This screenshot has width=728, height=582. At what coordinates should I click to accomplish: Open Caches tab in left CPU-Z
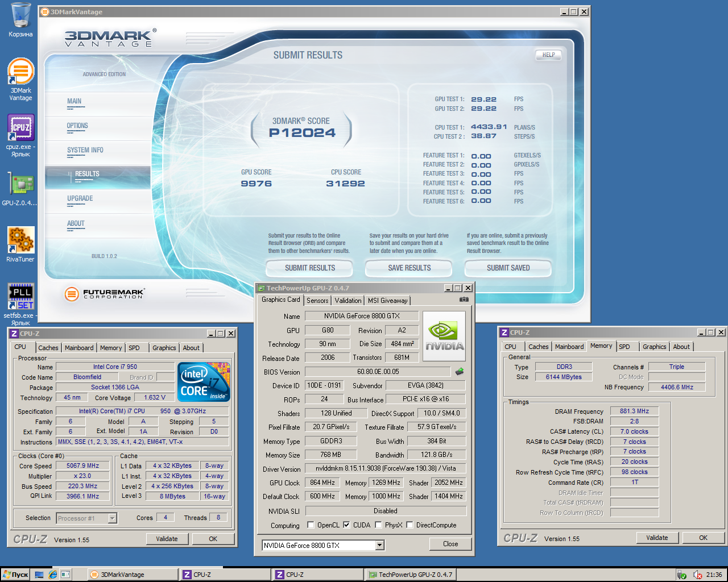(x=48, y=348)
